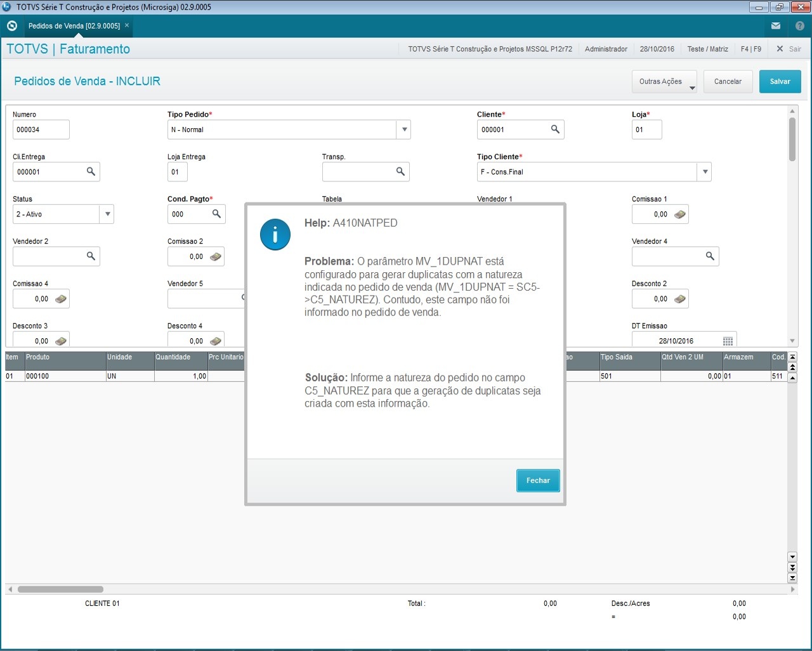Open Outras Ações dropdown menu
Screen dimensions: 812x651
[664, 81]
